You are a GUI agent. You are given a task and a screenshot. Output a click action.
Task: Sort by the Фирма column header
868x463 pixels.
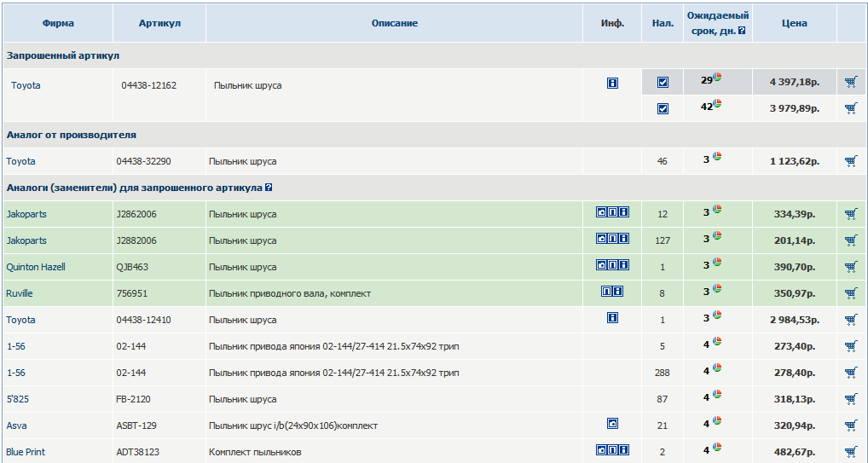58,23
